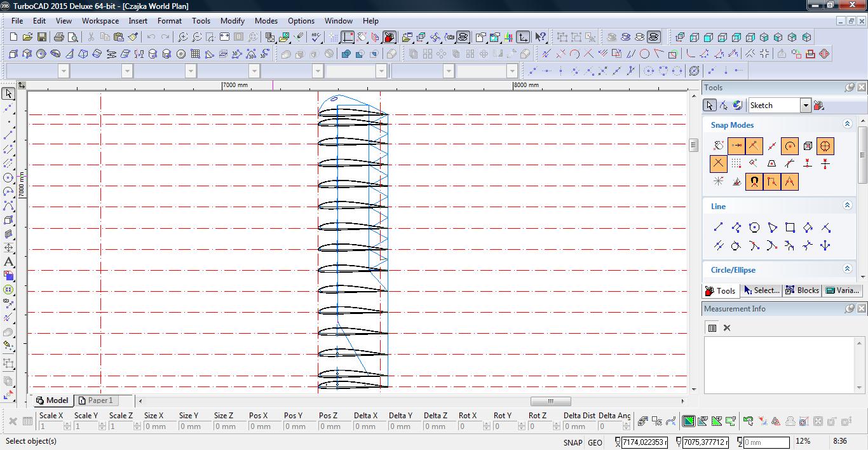The image size is (868, 450).
Task: Switch to the Blocks palette tab
Action: pos(802,290)
